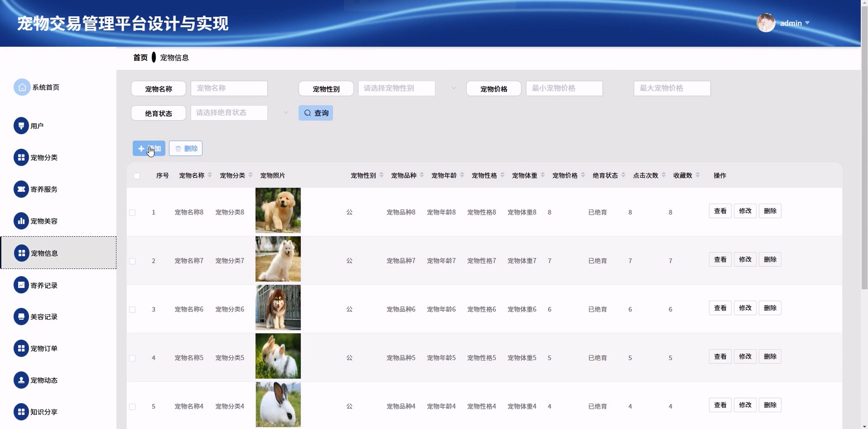
Task: Click the 系统首页 home icon
Action: click(x=21, y=87)
